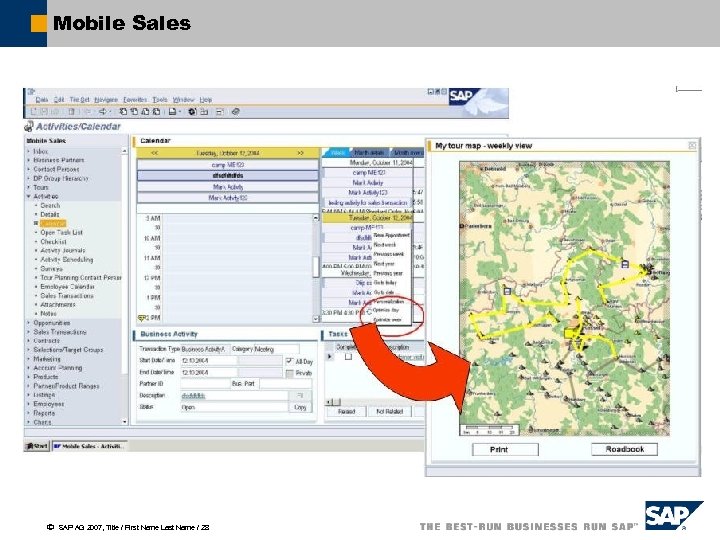Expand the Products tree node

click(x=29, y=377)
